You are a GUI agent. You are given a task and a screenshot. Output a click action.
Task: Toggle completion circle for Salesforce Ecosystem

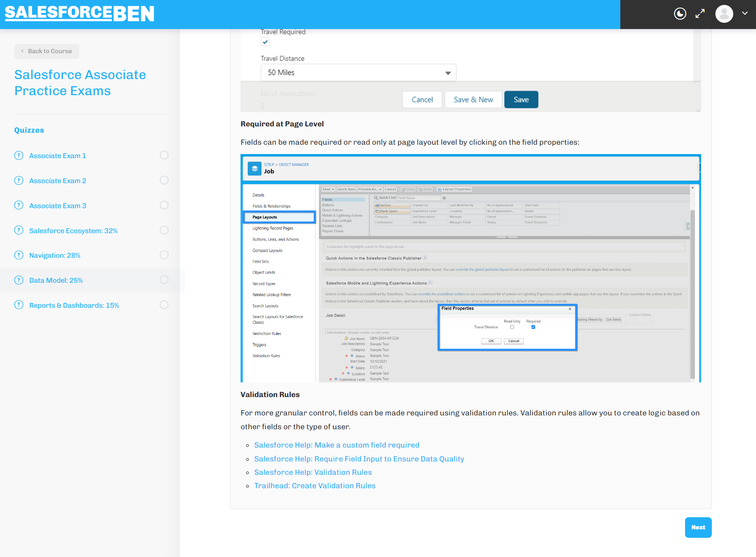pyautogui.click(x=164, y=230)
